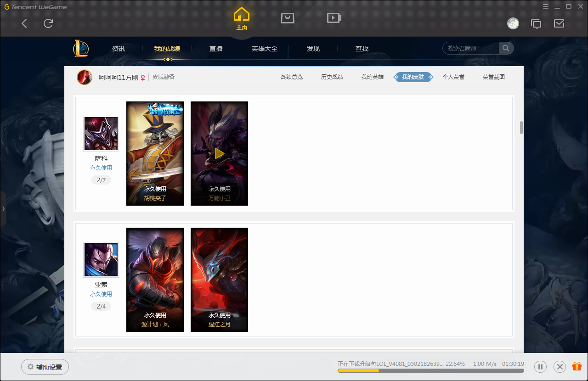Viewport: 588px width, 381px height.
Task: Open the 主页 home icon
Action: coord(242,19)
